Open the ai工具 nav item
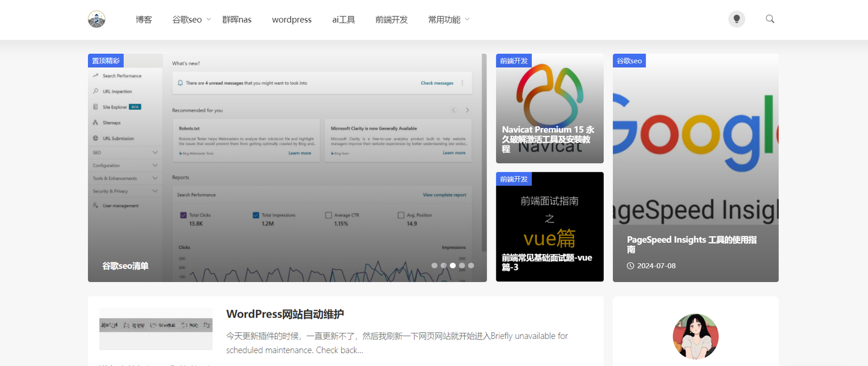This screenshot has width=868, height=366. tap(343, 20)
